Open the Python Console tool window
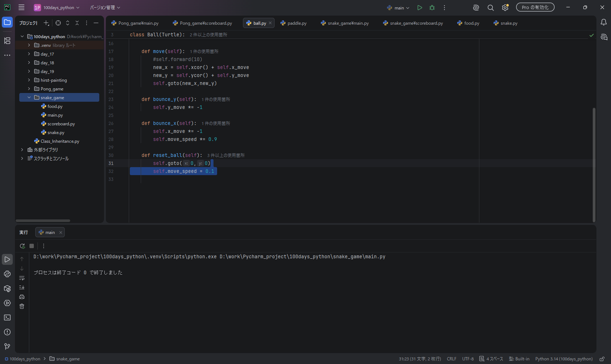Screen dimensions: 611x364 [7, 274]
